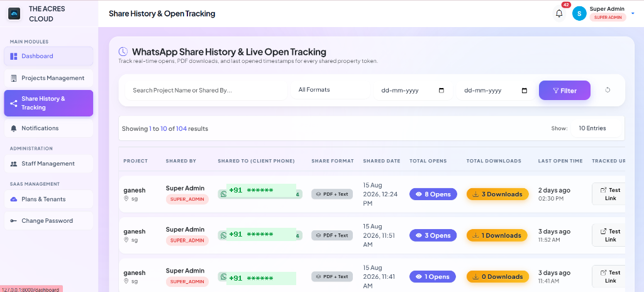Image resolution: width=644 pixels, height=292 pixels.
Task: Select Share History & Tracking in sidebar
Action: click(48, 103)
